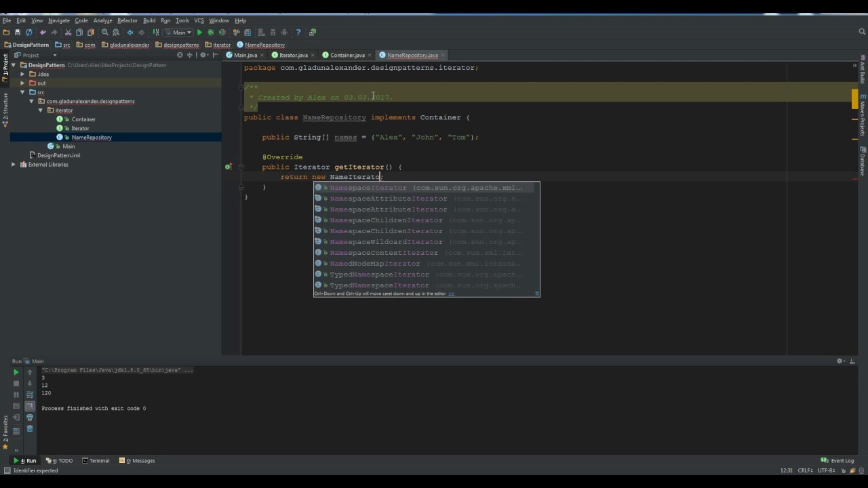Screen dimensions: 868x488
Task: Collapse the com.gladunalexander.designpatterns package
Action: tap(31, 101)
